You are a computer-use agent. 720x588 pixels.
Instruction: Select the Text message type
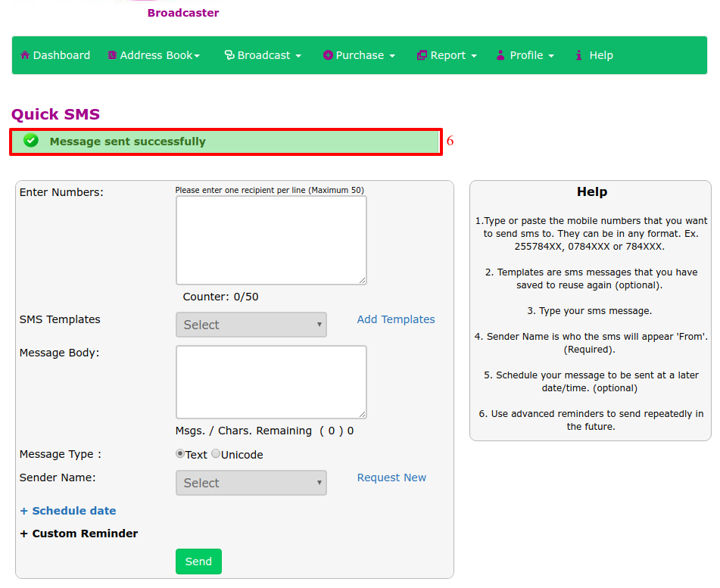coord(180,453)
